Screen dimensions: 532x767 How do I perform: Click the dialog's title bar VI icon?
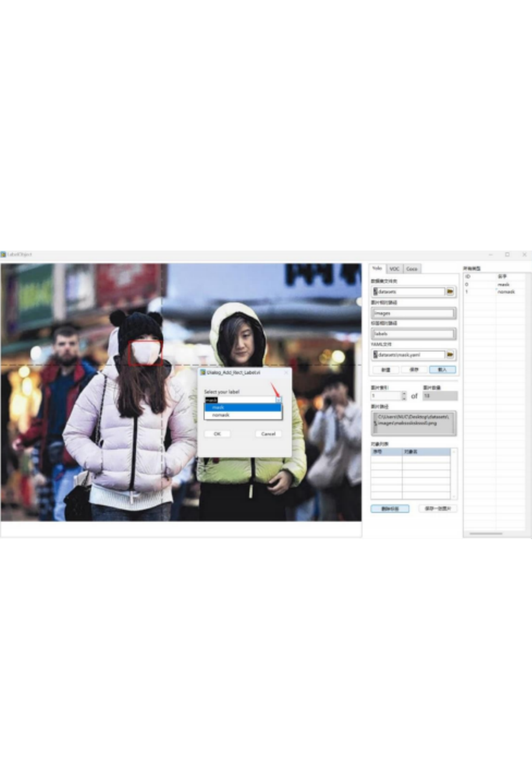[x=203, y=372]
